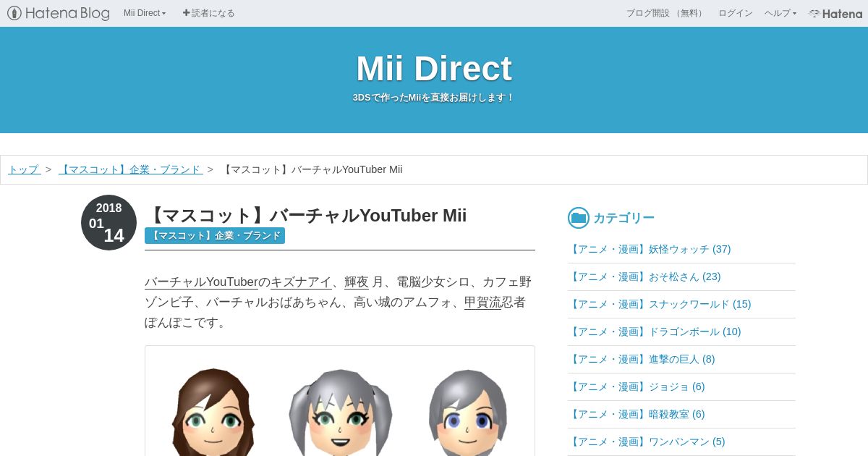Open category 暗殺教室 (6)
The image size is (868, 456).
click(637, 414)
